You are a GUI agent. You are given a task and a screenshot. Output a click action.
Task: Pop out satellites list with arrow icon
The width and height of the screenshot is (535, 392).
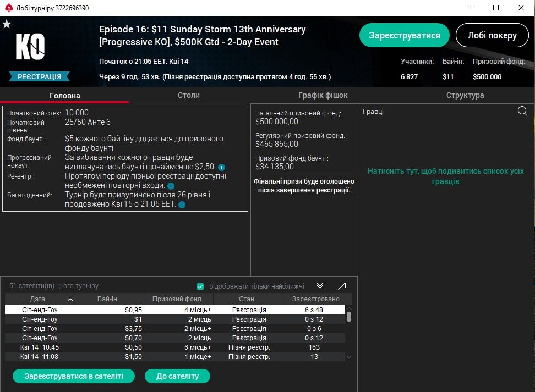click(x=342, y=286)
